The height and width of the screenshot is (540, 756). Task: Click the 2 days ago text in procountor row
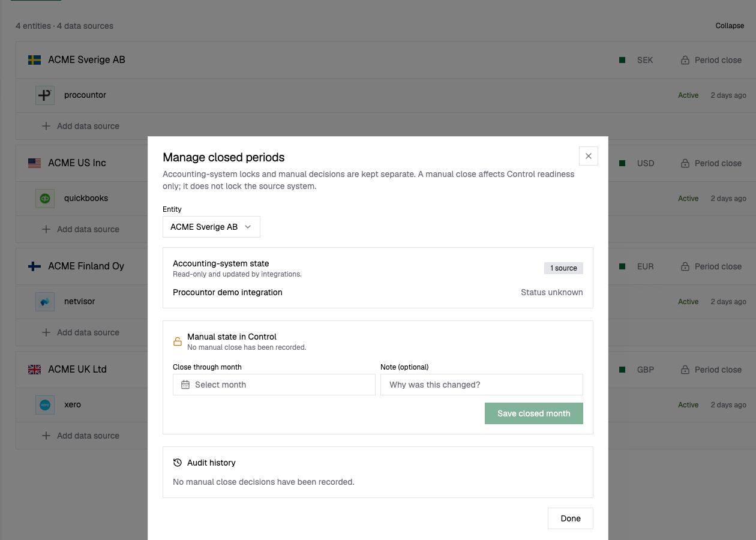click(728, 95)
